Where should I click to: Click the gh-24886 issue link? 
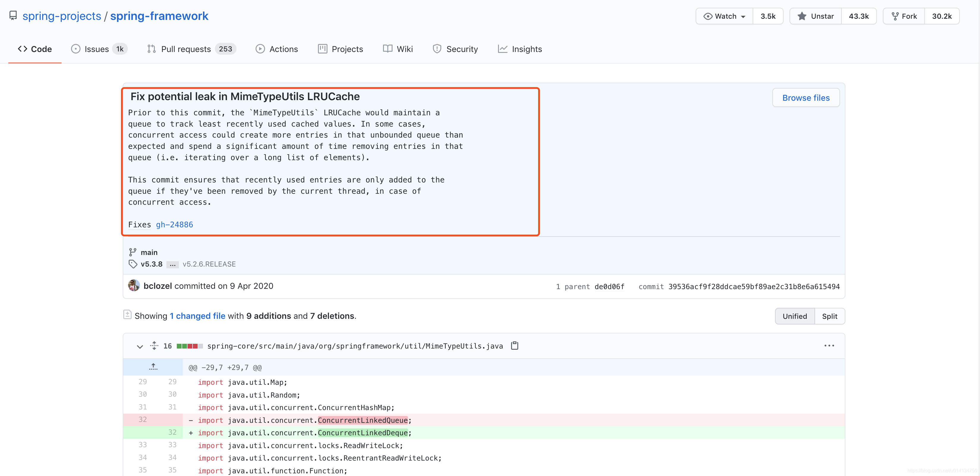[175, 224]
